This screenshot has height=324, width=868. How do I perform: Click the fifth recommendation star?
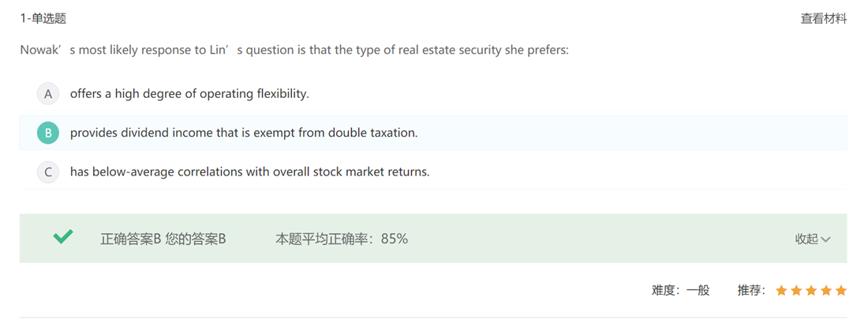[x=841, y=291]
